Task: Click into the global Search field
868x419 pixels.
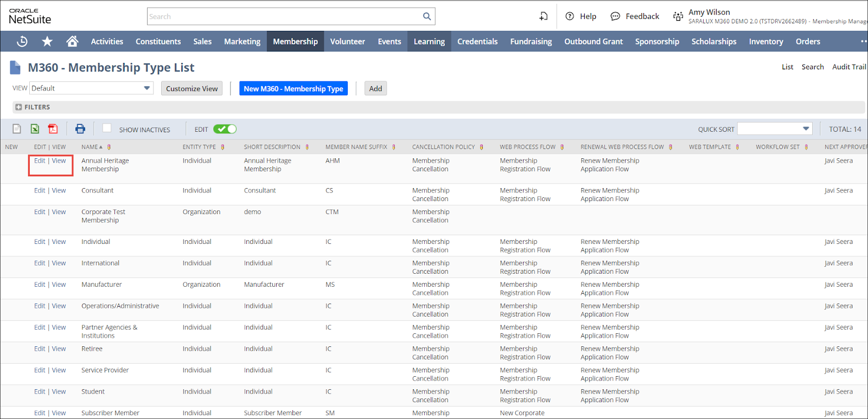Action: coord(284,16)
